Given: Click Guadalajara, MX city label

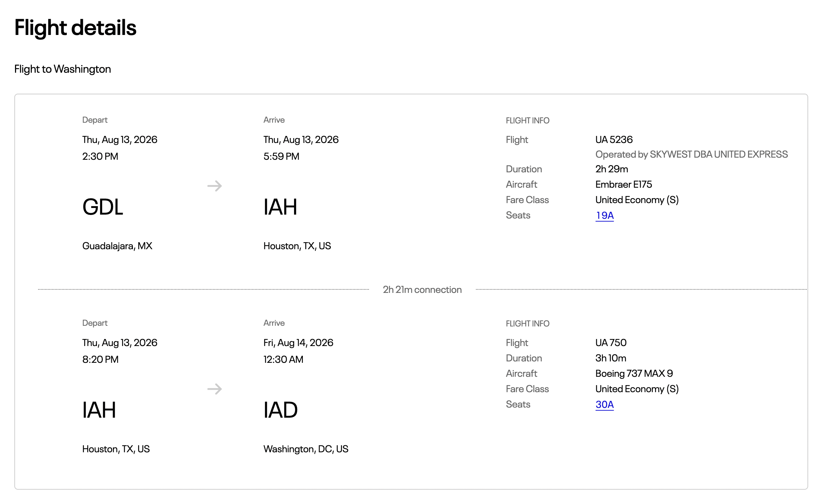Looking at the screenshot, I should coord(118,246).
